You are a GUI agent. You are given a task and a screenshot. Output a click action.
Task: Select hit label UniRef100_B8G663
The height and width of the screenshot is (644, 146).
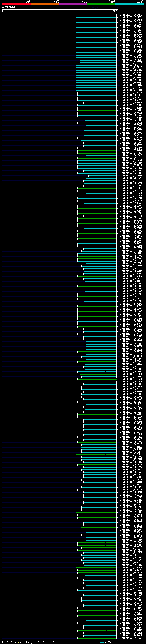[x=131, y=115]
